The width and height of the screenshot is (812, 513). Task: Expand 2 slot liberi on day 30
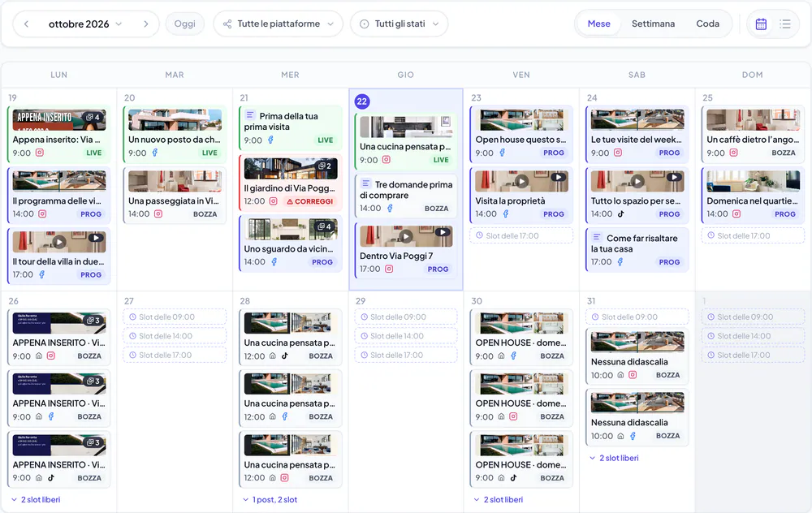pos(499,499)
